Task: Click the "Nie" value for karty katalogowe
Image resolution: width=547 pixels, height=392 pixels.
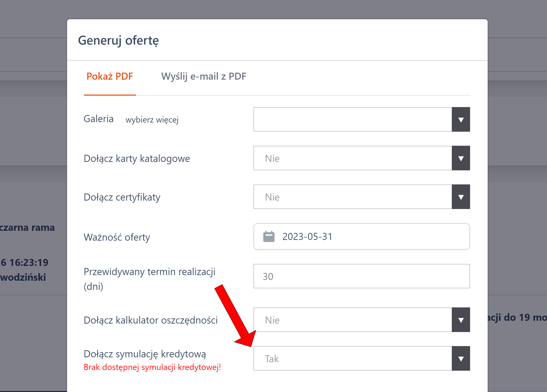Action: [x=272, y=158]
